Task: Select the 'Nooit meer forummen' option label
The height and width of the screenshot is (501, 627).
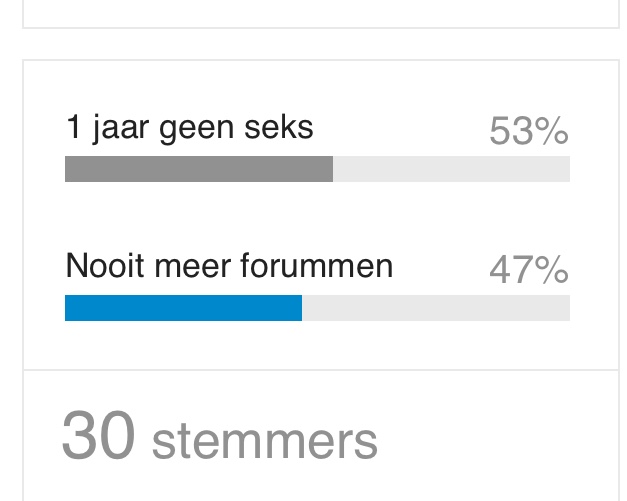Action: [229, 265]
